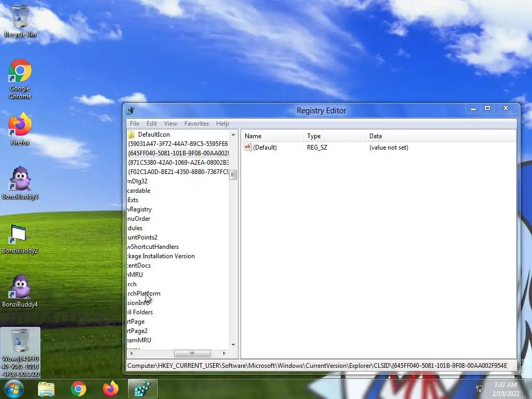The height and width of the screenshot is (399, 532).
Task: Select the {F02C1A0D-BE21-4350 key
Action: (178, 171)
